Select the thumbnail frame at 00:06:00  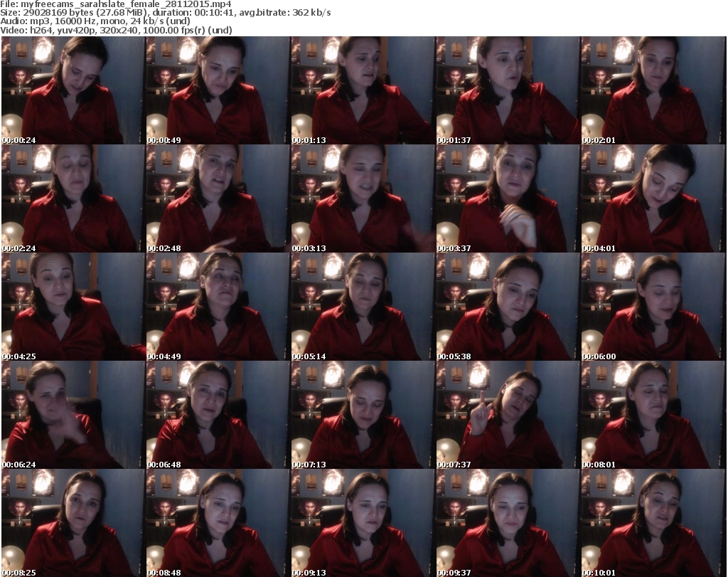point(653,307)
